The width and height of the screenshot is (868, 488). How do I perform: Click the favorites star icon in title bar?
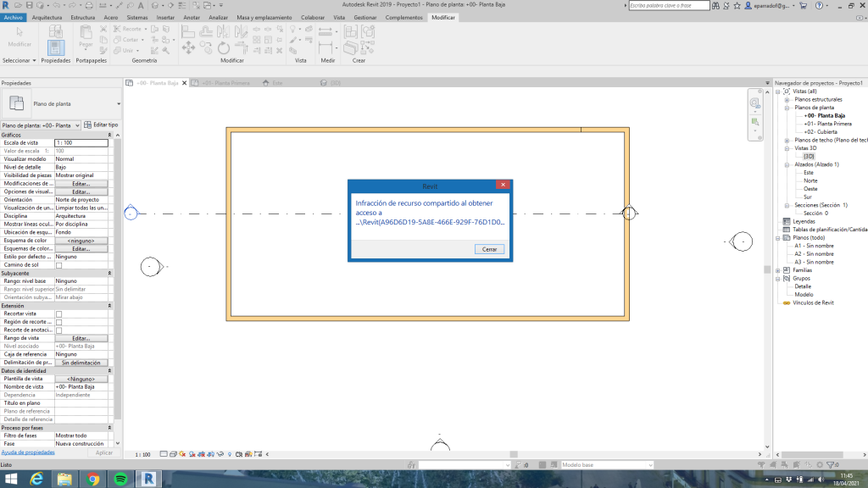(x=737, y=6)
